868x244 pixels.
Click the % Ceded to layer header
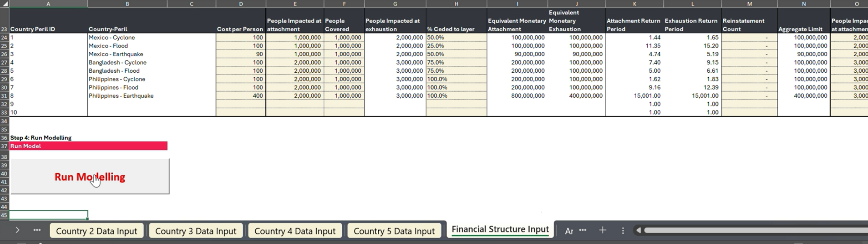coord(456,20)
